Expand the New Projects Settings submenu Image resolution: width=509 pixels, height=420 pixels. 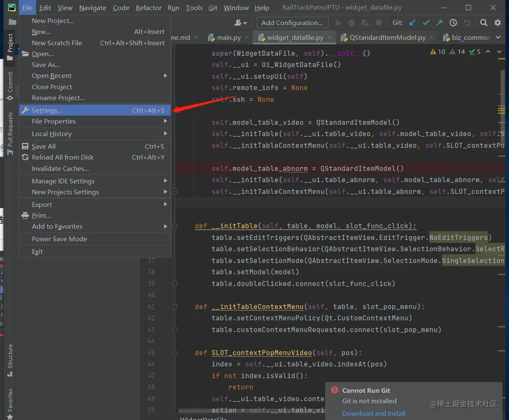[165, 192]
